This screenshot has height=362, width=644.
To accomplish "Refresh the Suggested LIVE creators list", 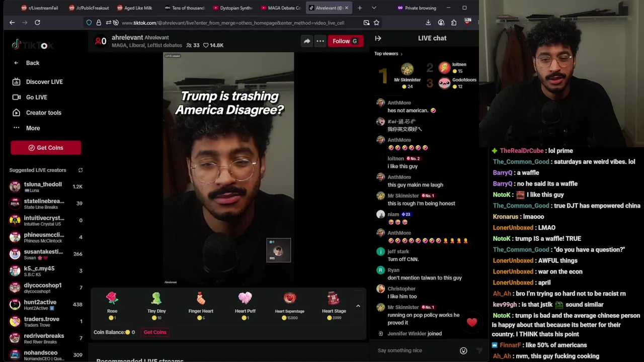I will coord(80,170).
